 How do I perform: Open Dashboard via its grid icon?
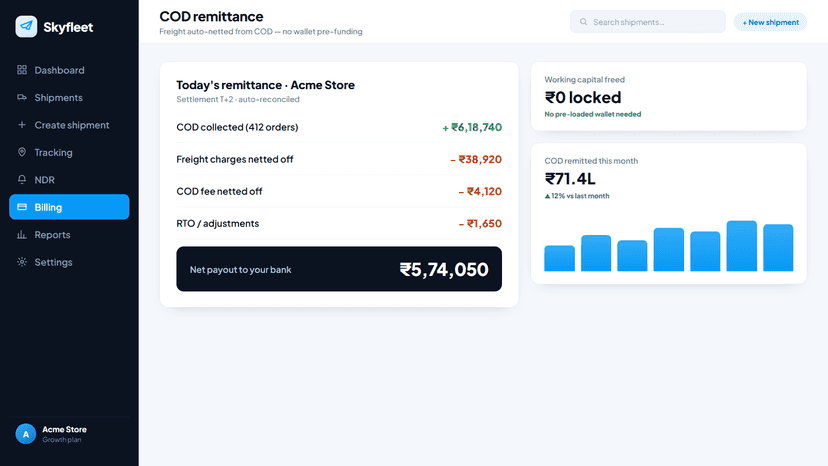[22, 70]
